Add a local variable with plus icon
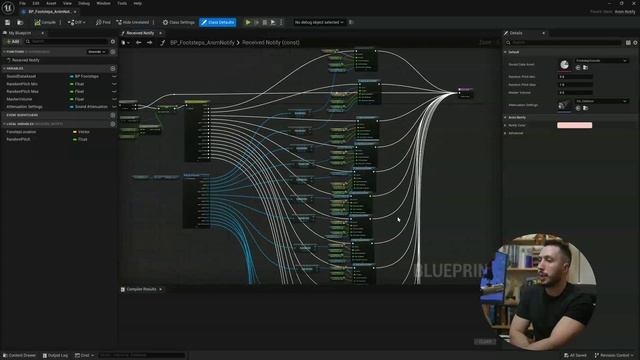The width and height of the screenshot is (640, 360). (113, 124)
